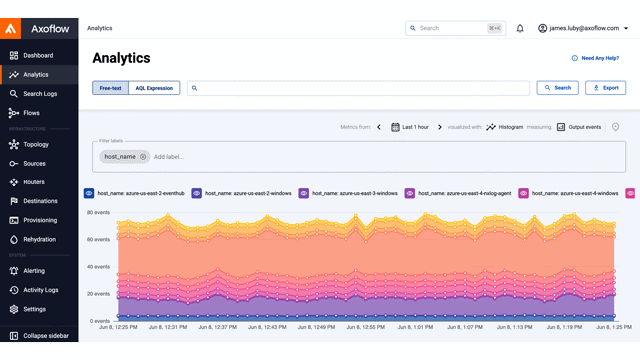The width and height of the screenshot is (640, 360).
Task: Collapse the sidebar
Action: click(x=39, y=336)
